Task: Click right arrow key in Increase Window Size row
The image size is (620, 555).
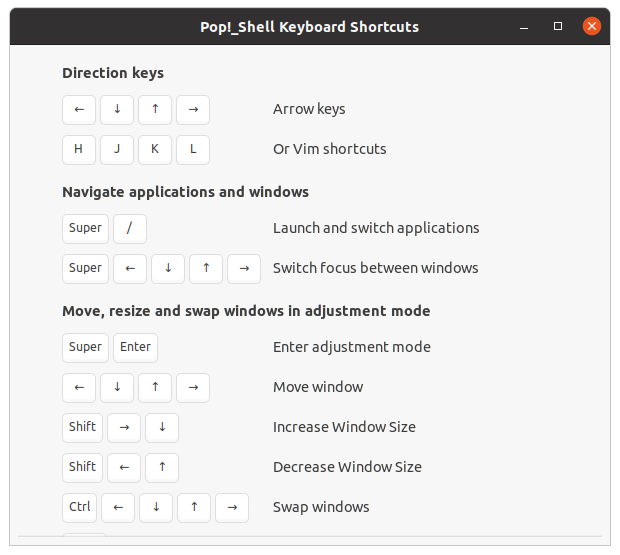Action: pos(124,427)
